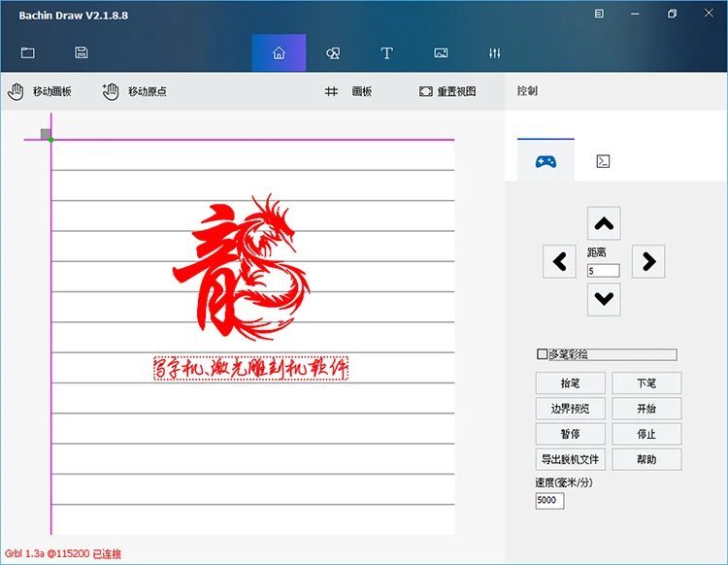Screen dimensions: 728x565
Task: Click the 抬笔 pen up button
Action: tap(570, 383)
